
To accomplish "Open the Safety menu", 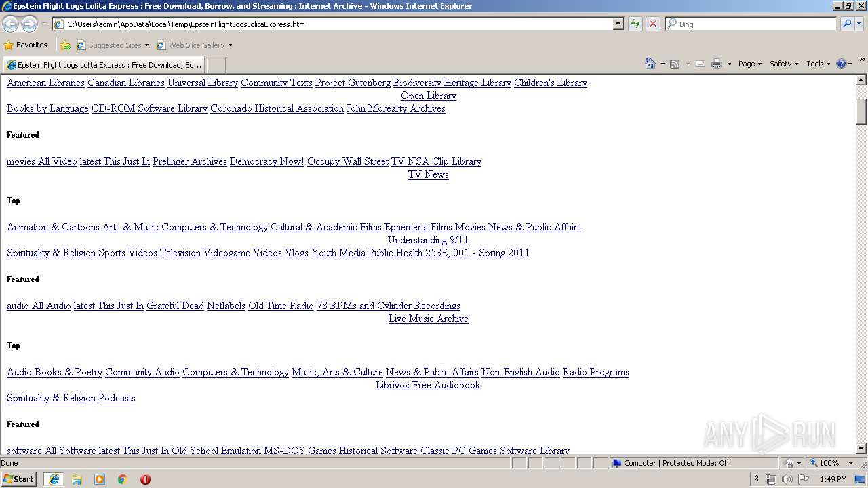I will click(x=784, y=64).
